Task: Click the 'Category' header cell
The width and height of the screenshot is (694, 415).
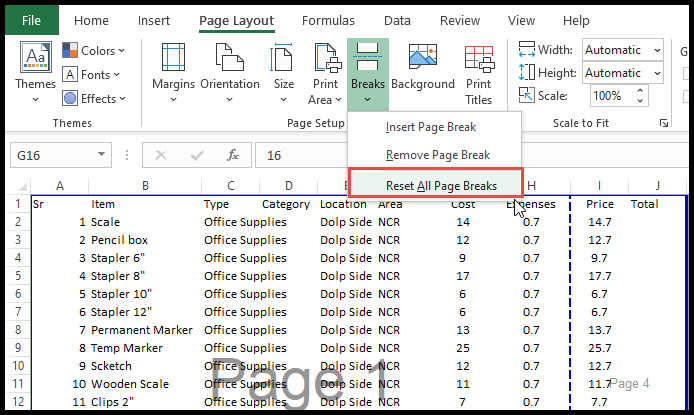Action: pyautogui.click(x=289, y=204)
